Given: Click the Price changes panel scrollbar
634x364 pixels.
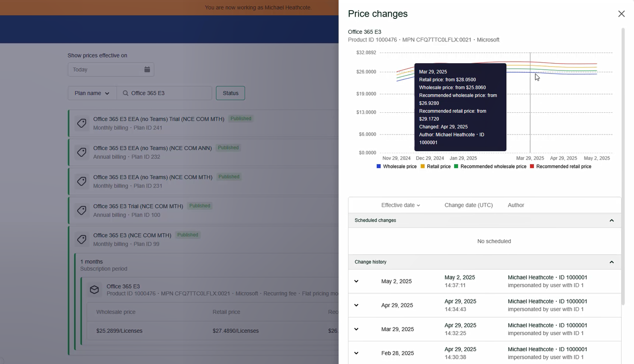Looking at the screenshot, I should pyautogui.click(x=623, y=167).
